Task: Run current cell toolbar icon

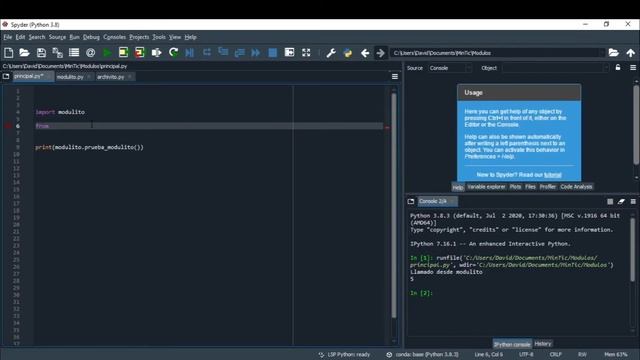Action: pos(123,53)
